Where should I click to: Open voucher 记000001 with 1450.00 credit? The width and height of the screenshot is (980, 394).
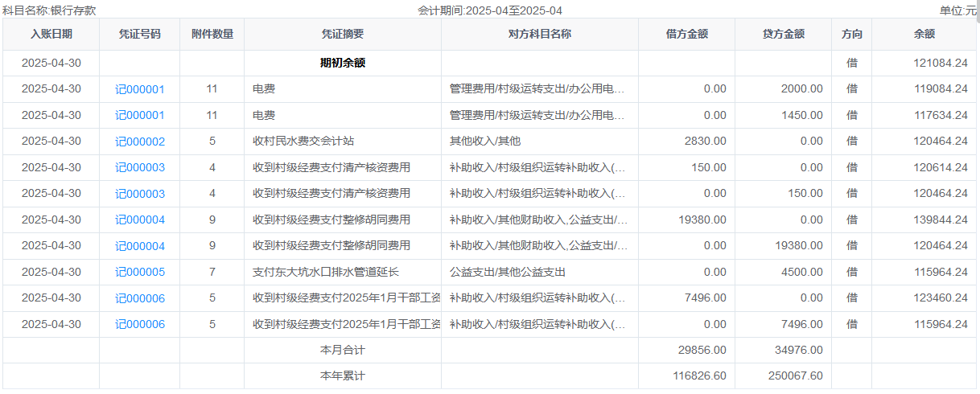click(x=139, y=116)
